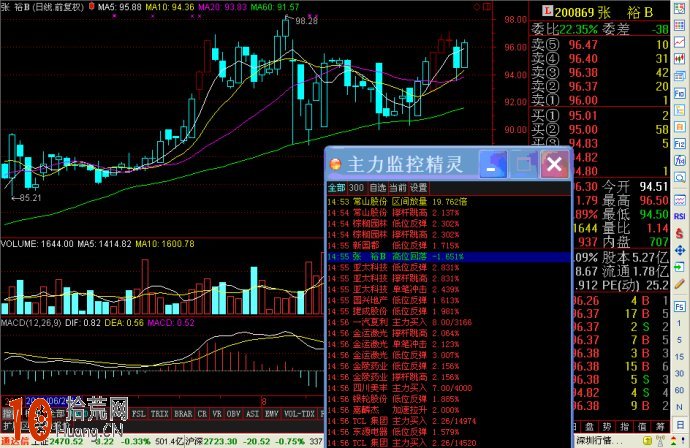Open the wave indicator icon above RSI

(x=679, y=200)
